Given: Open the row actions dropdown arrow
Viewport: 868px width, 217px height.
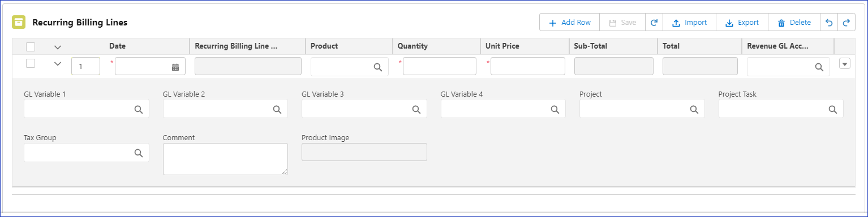Looking at the screenshot, I should [845, 64].
